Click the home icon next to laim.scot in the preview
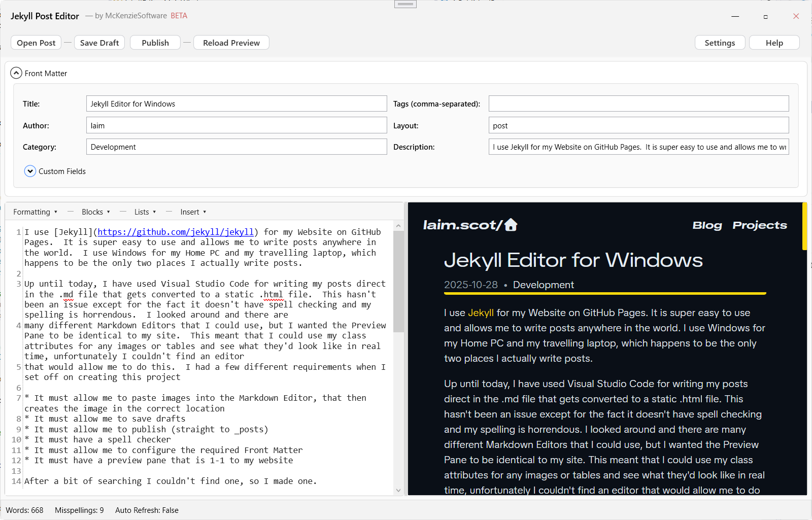Screen dimensions: 812x520 coord(511,224)
